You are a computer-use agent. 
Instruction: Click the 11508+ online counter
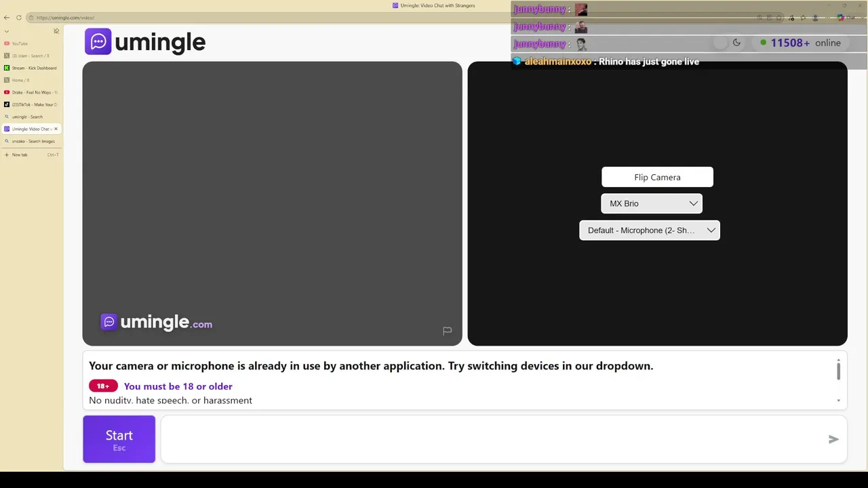coord(800,43)
